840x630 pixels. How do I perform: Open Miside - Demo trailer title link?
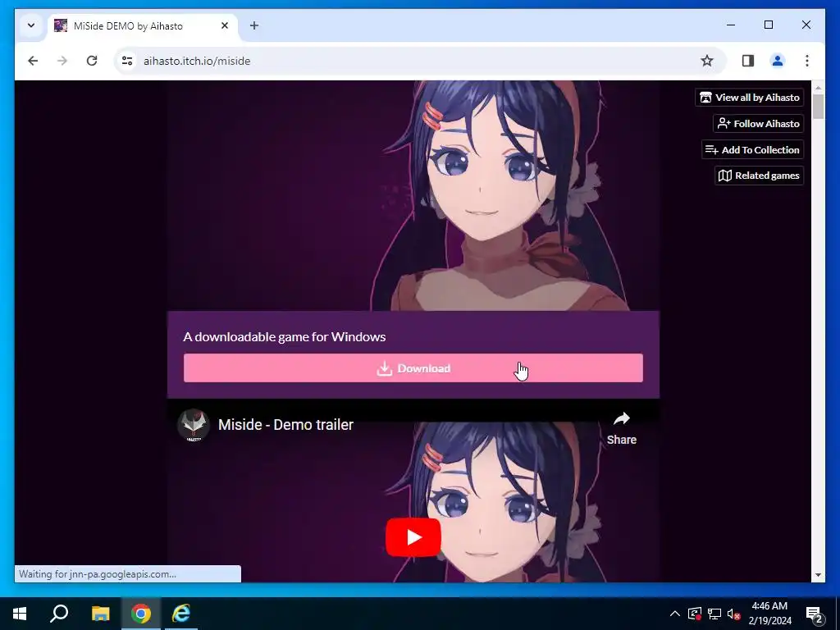pyautogui.click(x=285, y=425)
